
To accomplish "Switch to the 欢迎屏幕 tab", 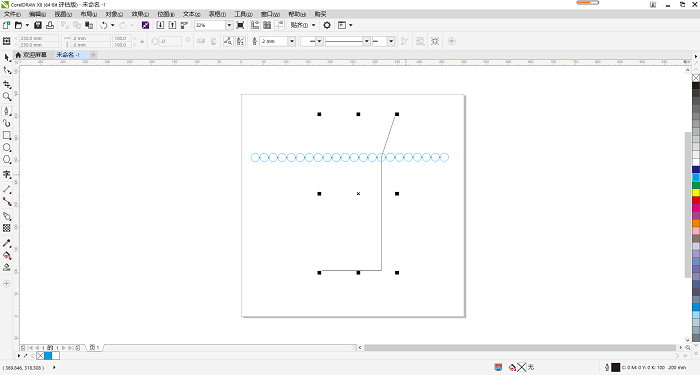I will coord(31,55).
